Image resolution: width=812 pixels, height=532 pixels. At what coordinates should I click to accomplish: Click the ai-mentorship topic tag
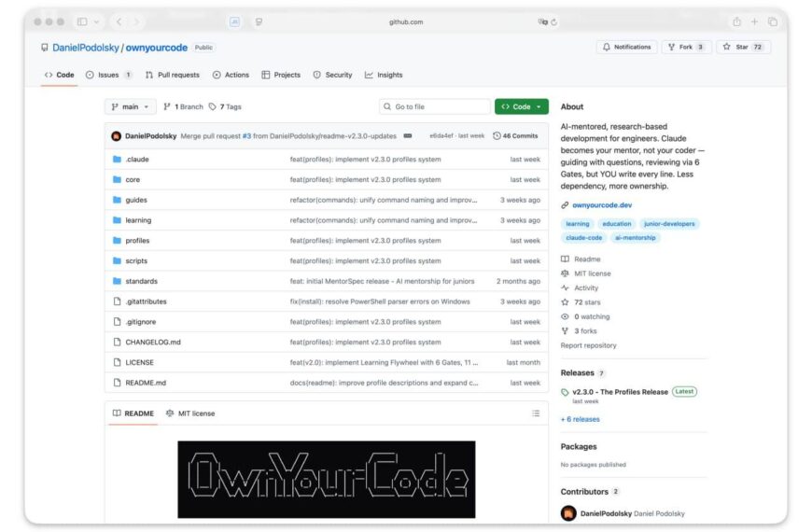coord(635,238)
